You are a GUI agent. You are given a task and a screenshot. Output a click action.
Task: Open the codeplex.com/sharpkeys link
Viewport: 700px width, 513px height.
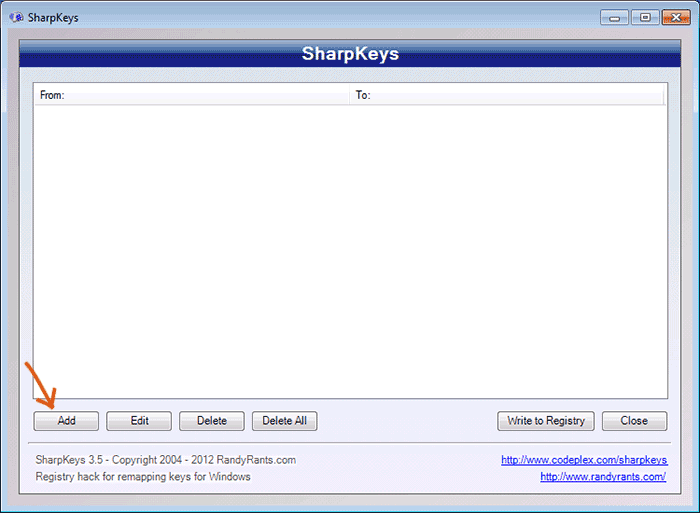[x=584, y=460]
